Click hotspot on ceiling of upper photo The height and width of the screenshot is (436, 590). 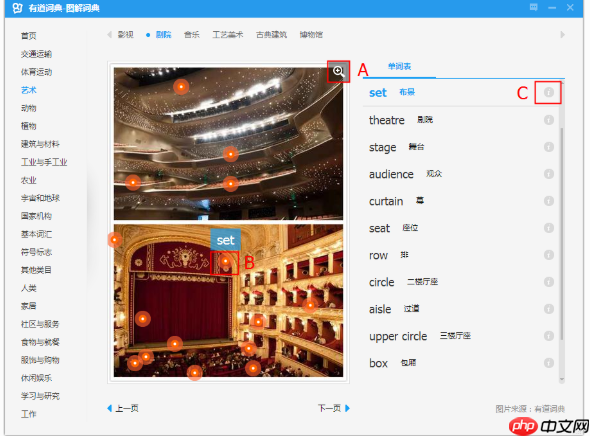click(181, 87)
